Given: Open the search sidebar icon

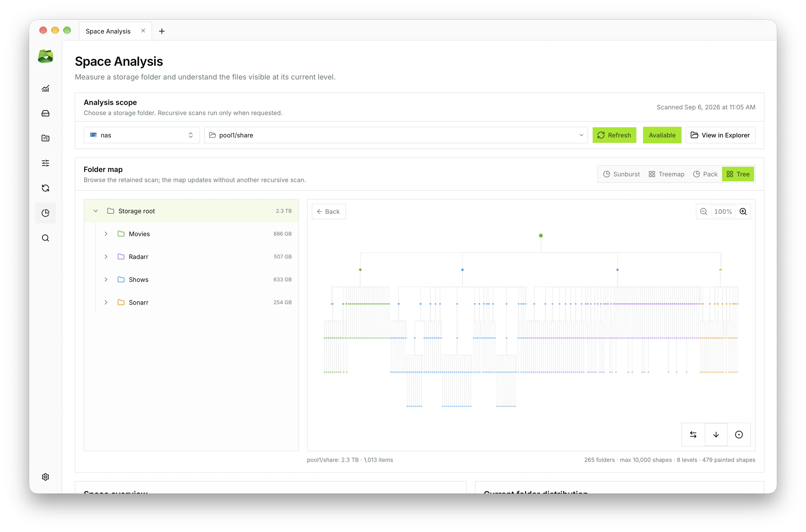Looking at the screenshot, I should 45,238.
